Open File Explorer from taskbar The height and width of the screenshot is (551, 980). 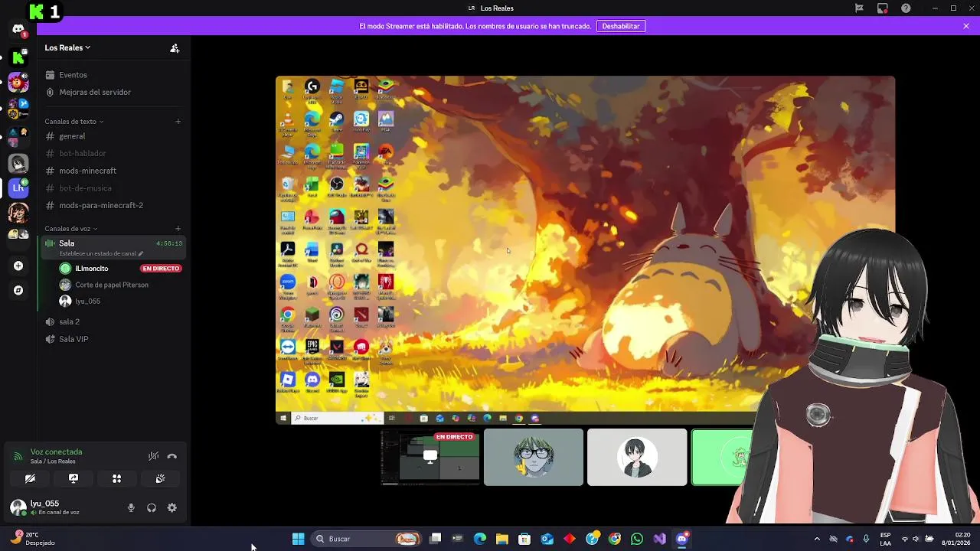tap(502, 539)
